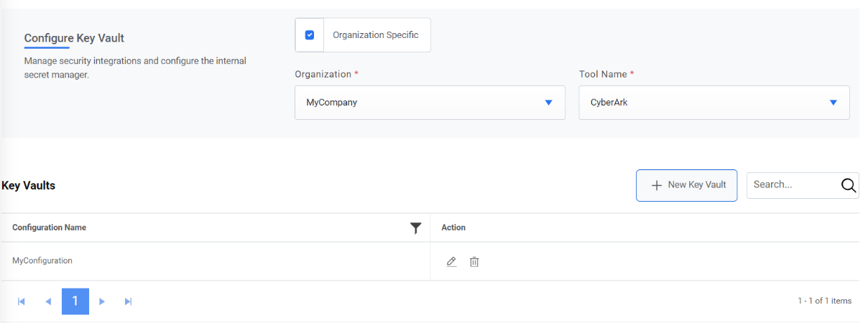Uncheck the Organization Specific checkbox
868x323 pixels.
pyautogui.click(x=310, y=35)
